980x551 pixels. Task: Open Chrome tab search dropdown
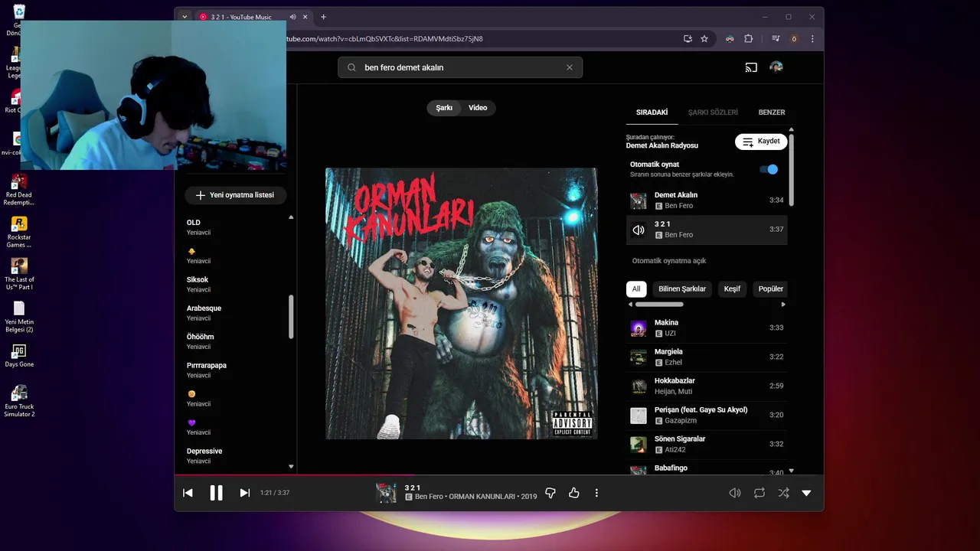(x=185, y=17)
